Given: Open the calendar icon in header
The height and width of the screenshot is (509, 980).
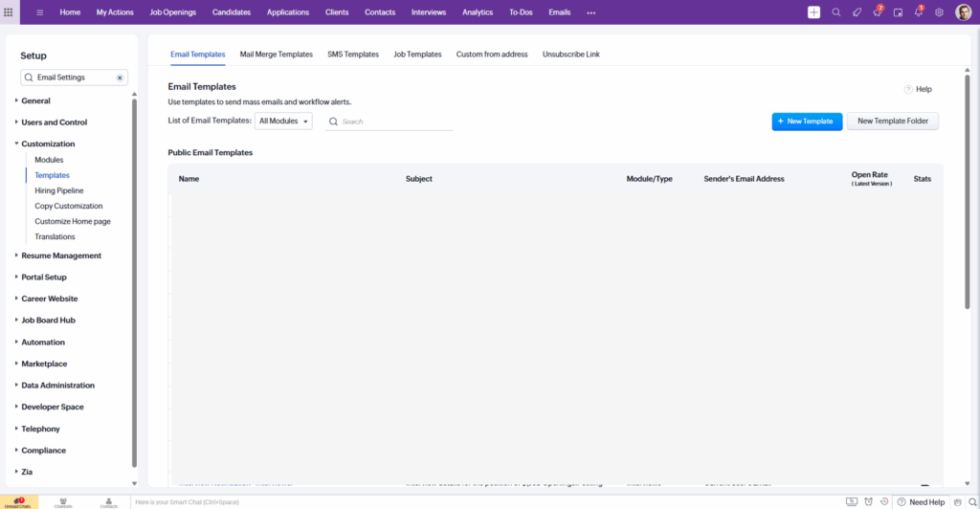Looking at the screenshot, I should [898, 12].
